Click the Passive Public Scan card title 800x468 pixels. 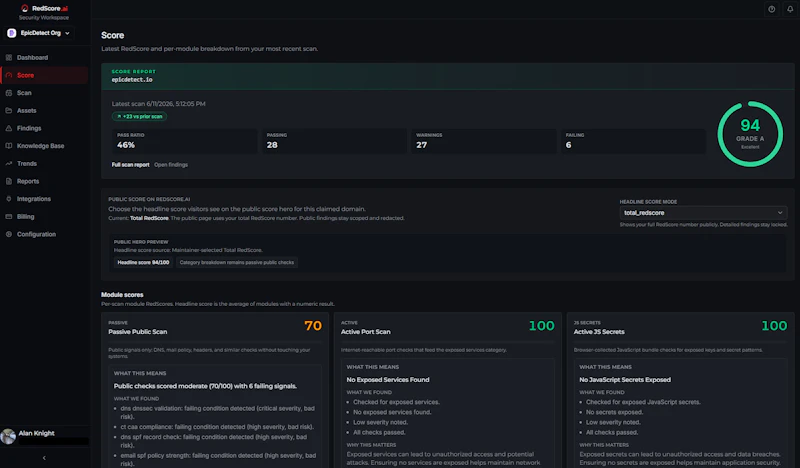click(138, 332)
